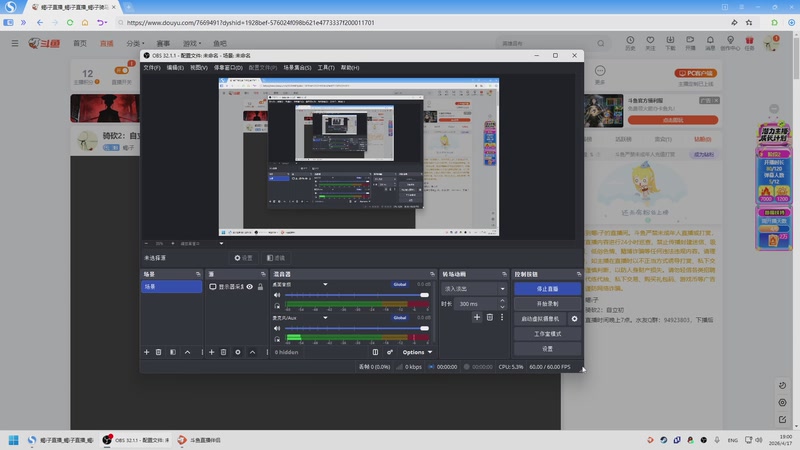Toggle Mic/Aux monitoring headphone icon
The height and width of the screenshot is (450, 800).
coord(277,339)
